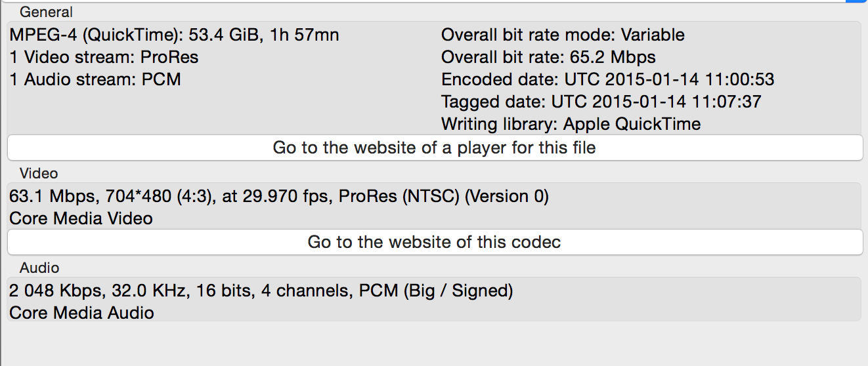Click the Video section label

click(39, 173)
